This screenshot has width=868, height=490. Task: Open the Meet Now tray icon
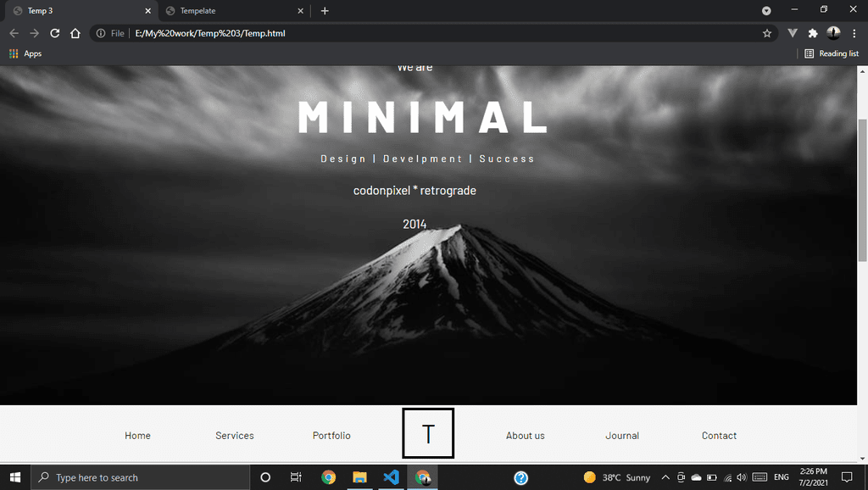(681, 477)
